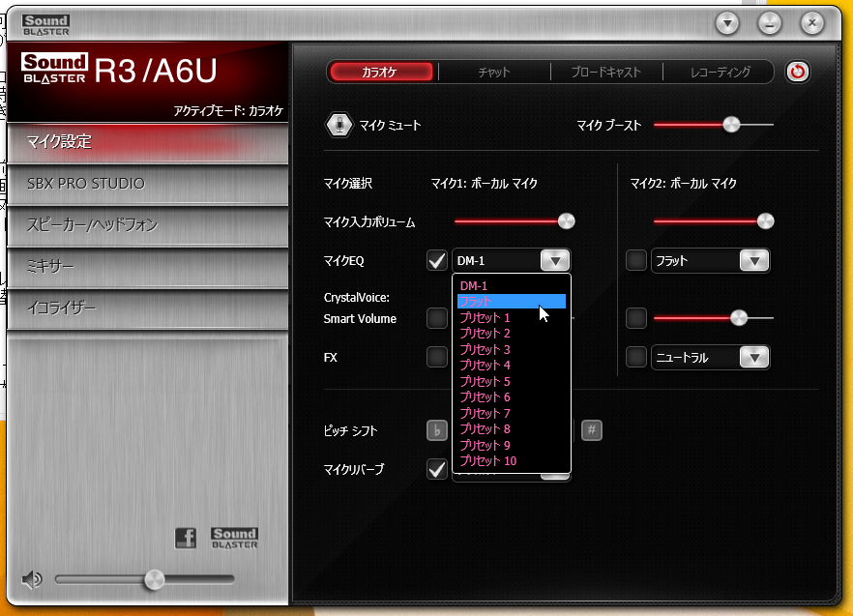Click the マイク2: ボーカル マイク label
853x616 pixels.
tap(683, 184)
